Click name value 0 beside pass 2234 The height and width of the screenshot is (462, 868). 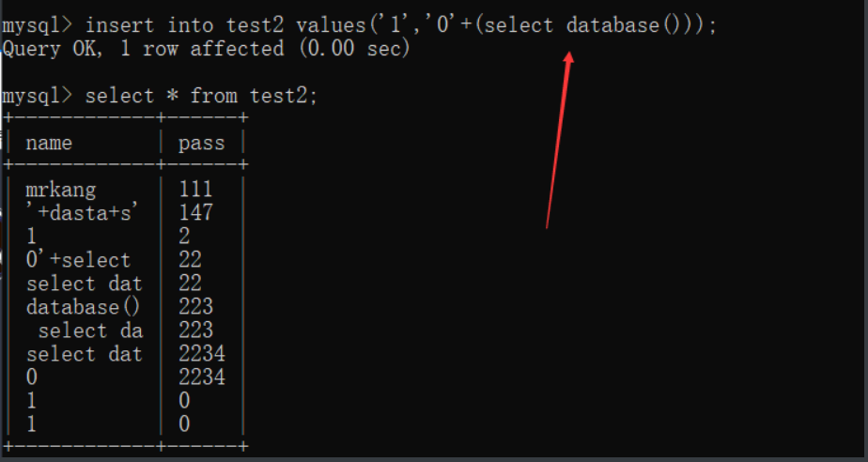pos(32,377)
